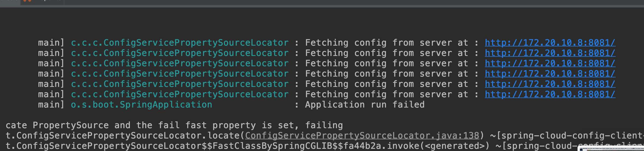Viewport: 644px width, 151px height.
Task: Click FastClassBySpringCGLIB in the stack trace
Action: (275, 146)
